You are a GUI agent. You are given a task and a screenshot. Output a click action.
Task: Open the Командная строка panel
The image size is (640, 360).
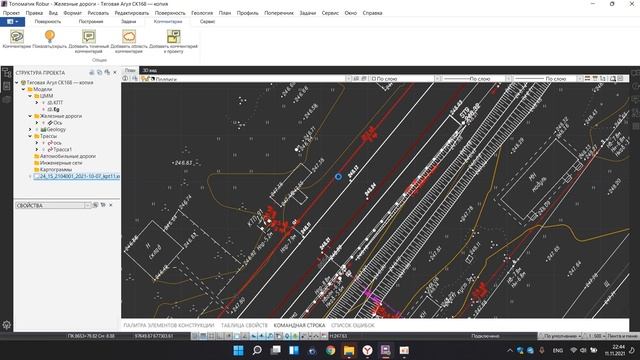tap(300, 325)
